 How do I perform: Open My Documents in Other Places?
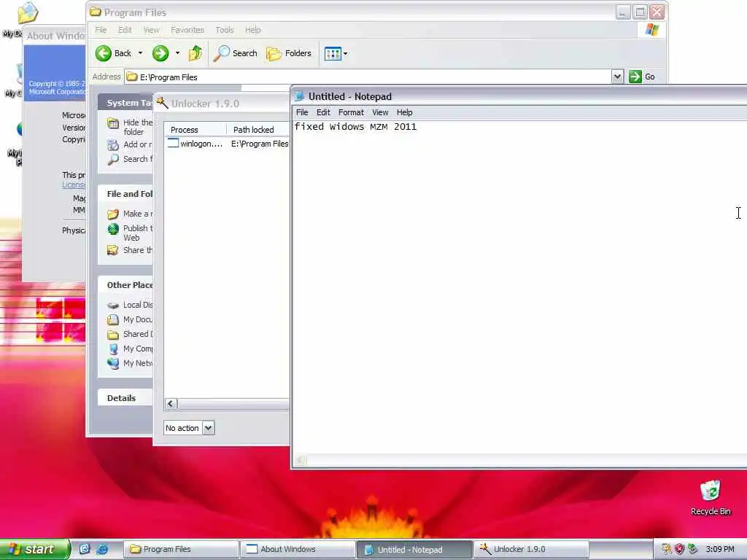point(130,319)
